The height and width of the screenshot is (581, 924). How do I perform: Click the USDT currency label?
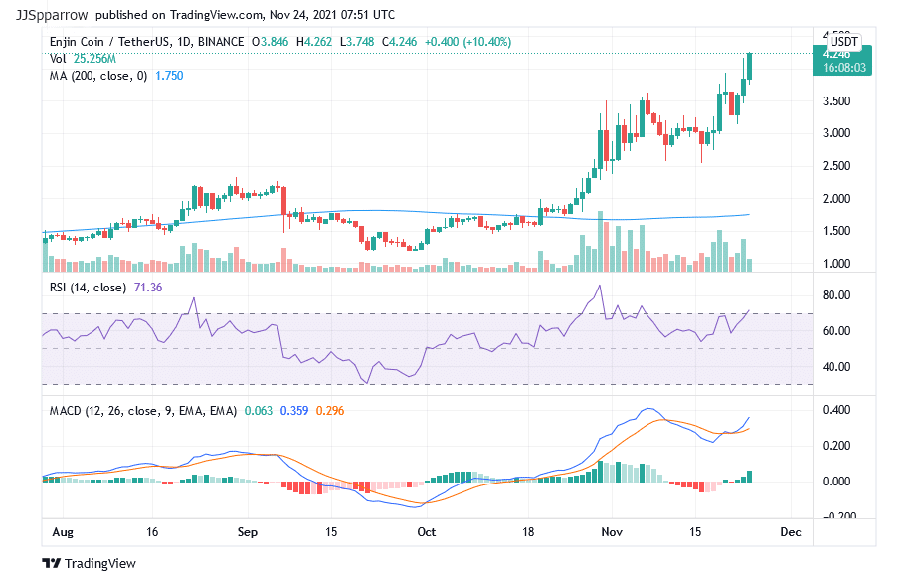[x=843, y=42]
